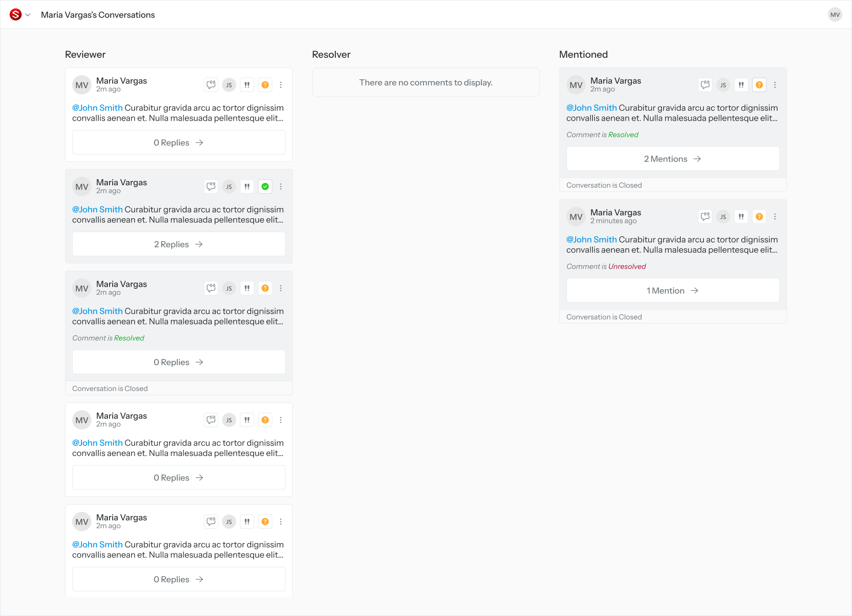Open the MV user avatar in top-right corner
Image resolution: width=852 pixels, height=616 pixels.
[x=835, y=15]
